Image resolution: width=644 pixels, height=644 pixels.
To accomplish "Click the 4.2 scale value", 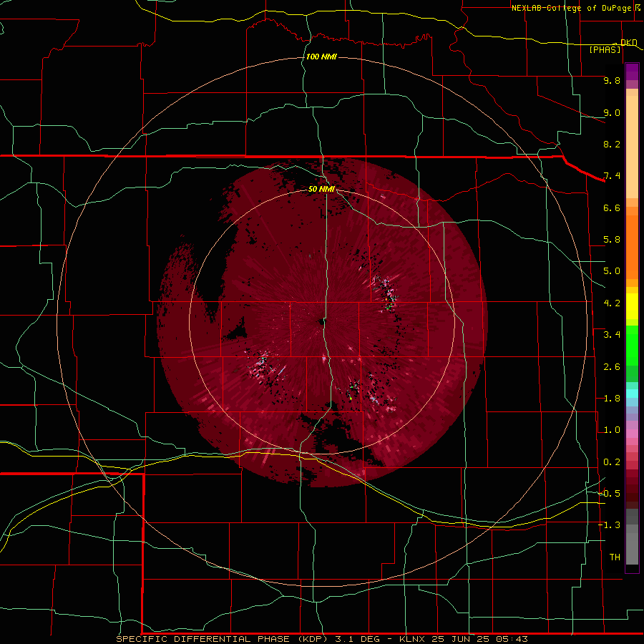I will point(612,303).
